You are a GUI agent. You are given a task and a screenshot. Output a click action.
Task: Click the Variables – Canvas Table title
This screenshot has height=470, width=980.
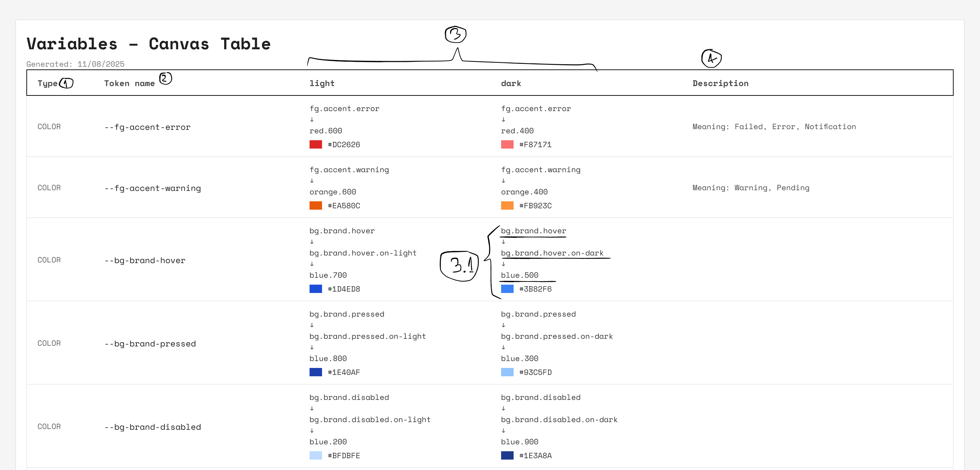tap(149, 44)
